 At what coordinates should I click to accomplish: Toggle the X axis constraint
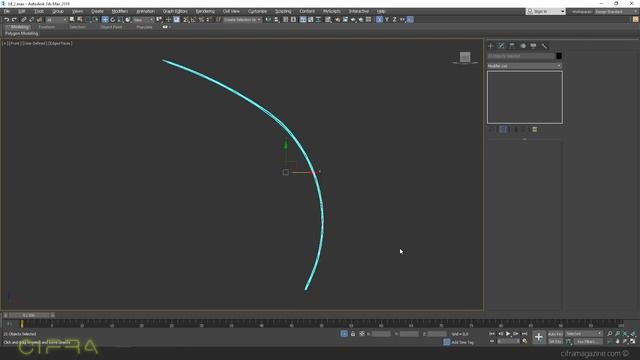pos(379,20)
